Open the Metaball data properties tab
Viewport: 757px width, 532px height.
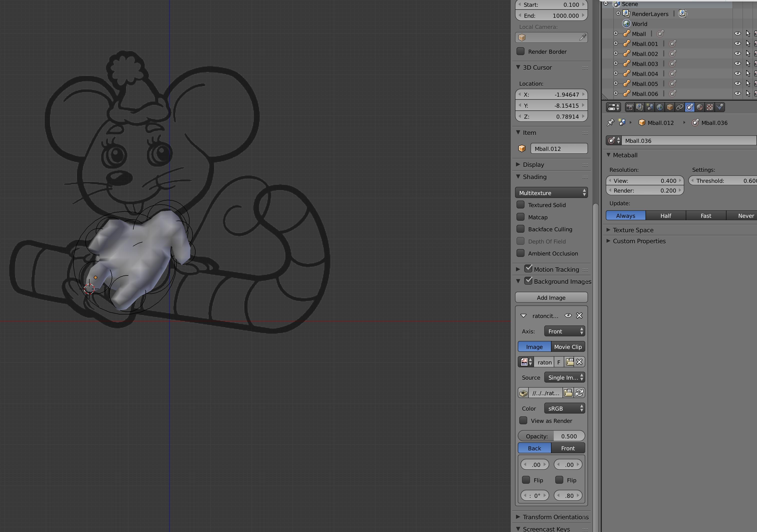(x=689, y=107)
